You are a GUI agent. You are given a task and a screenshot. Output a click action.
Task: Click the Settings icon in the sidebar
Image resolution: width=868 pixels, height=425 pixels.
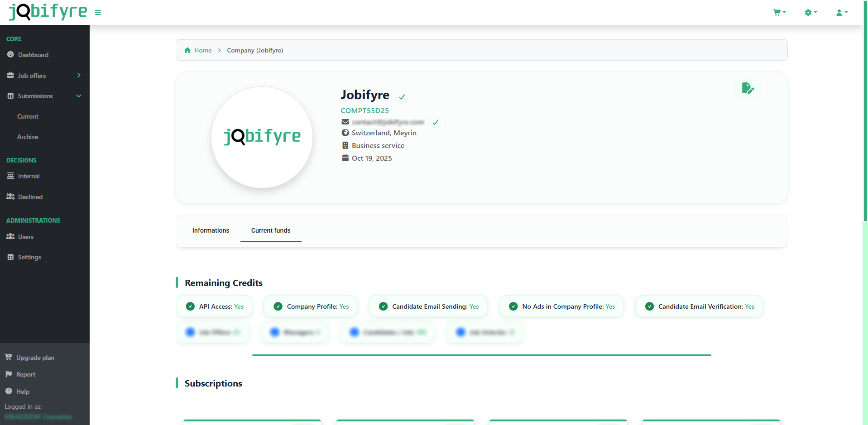[x=10, y=257]
